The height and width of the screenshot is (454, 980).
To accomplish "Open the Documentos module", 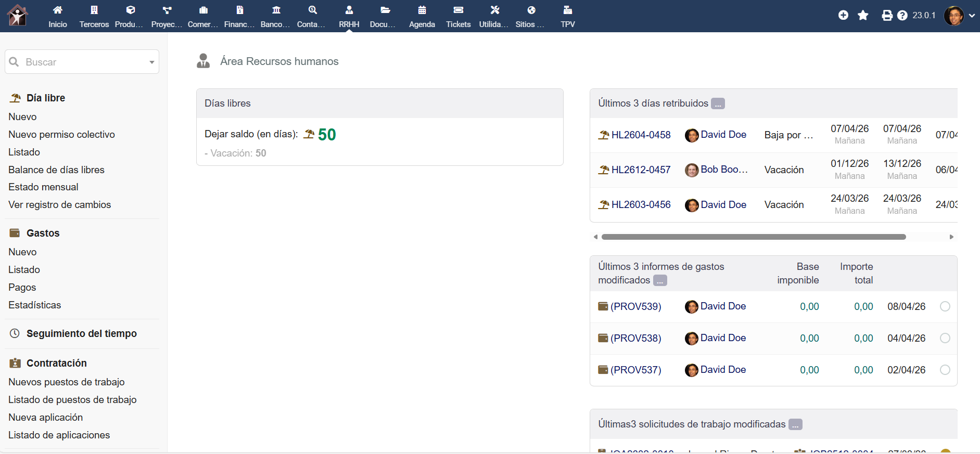I will coord(385,16).
